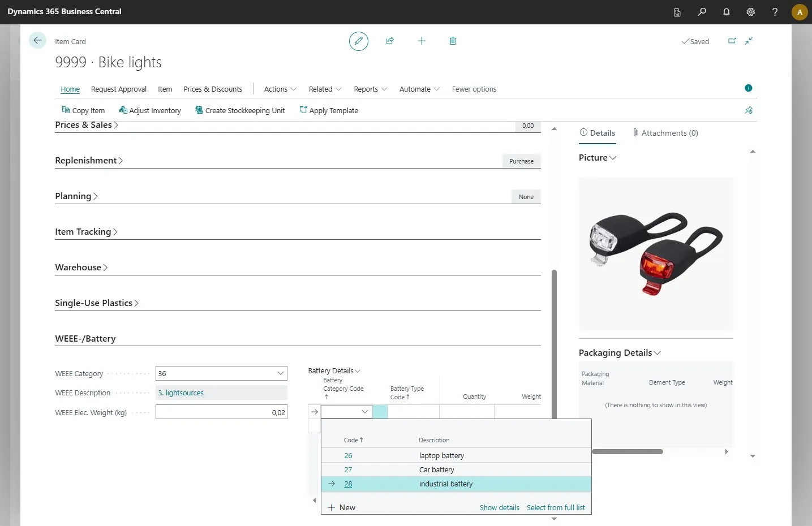Click None summary value in Planning
The width and height of the screenshot is (812, 526).
[526, 197]
